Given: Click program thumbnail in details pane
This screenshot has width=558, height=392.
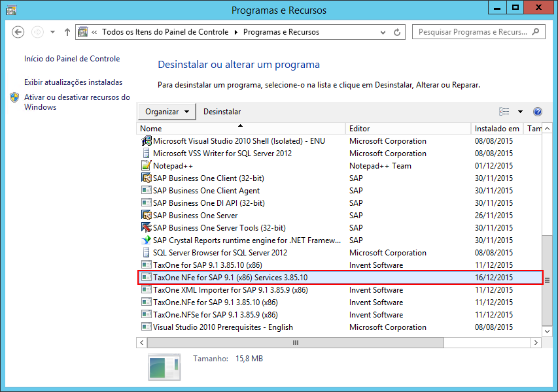Looking at the screenshot, I should [x=164, y=367].
